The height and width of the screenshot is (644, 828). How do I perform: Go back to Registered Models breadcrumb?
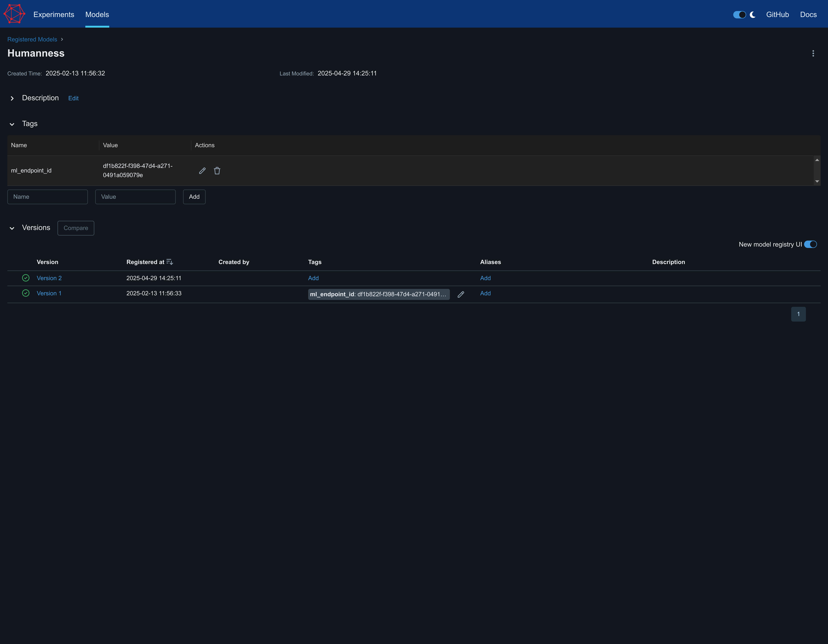pos(32,39)
